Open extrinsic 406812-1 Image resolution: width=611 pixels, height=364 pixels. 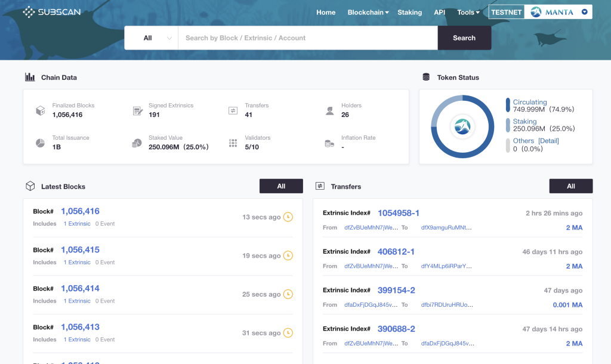(x=396, y=251)
